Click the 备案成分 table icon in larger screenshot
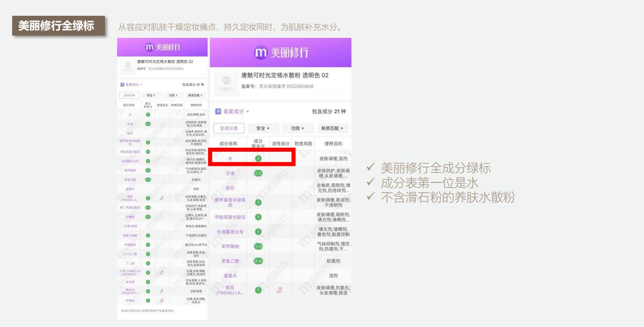Image resolution: width=644 pixels, height=327 pixels. tap(218, 111)
